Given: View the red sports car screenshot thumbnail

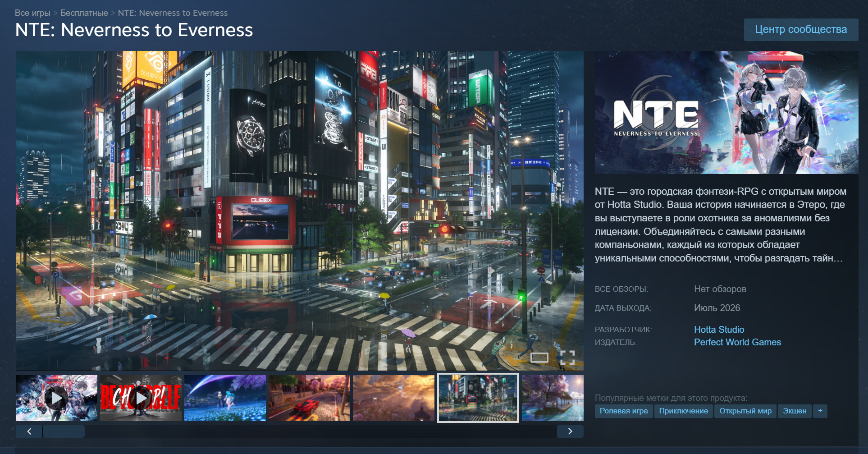Looking at the screenshot, I should point(309,398).
